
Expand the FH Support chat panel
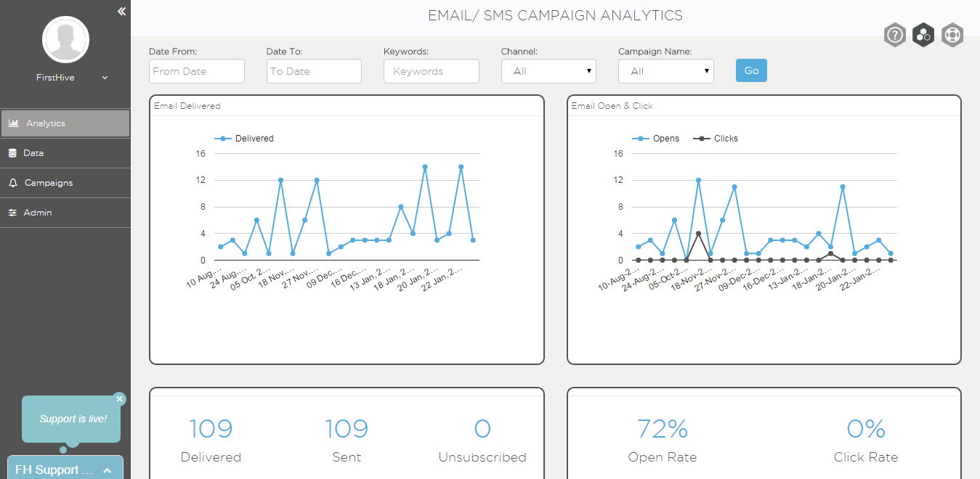[65, 470]
